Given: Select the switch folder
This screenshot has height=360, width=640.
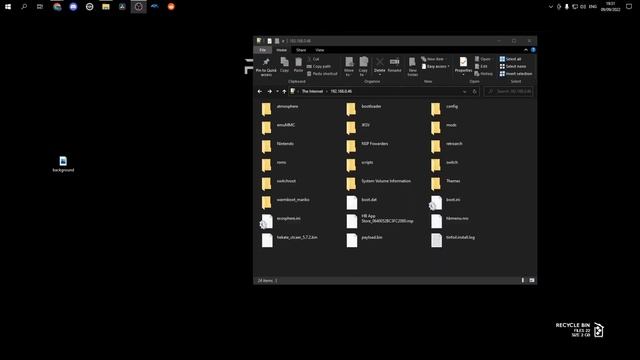Looking at the screenshot, I should (444, 164).
